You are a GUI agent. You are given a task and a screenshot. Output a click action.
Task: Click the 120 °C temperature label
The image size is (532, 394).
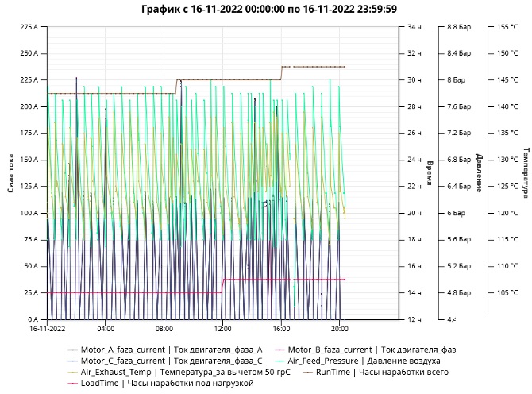click(x=507, y=213)
